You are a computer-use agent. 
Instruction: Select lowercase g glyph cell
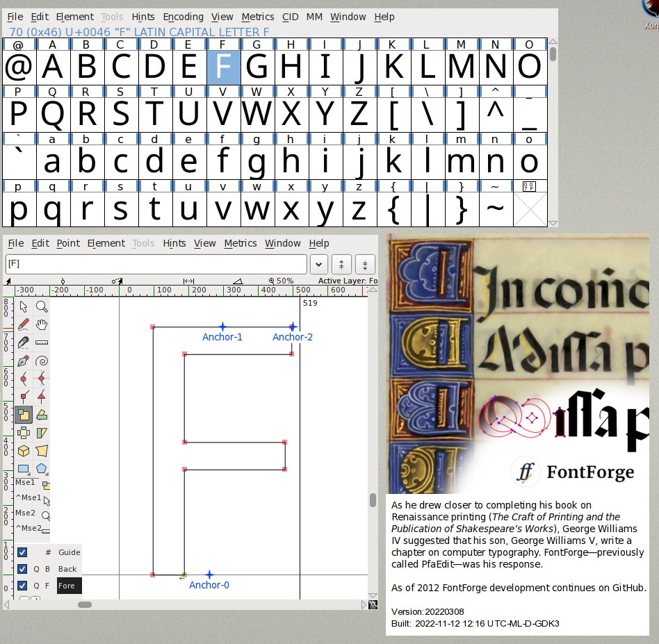coord(257,162)
